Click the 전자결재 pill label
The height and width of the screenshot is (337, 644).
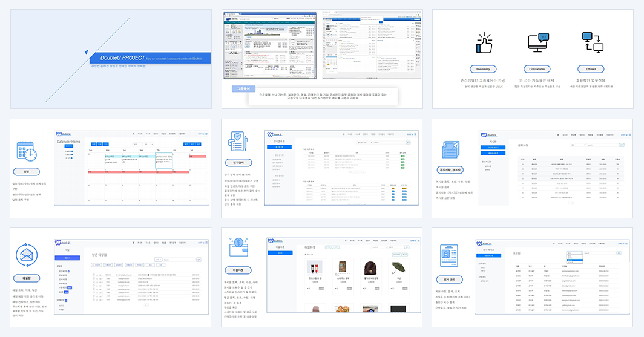[x=238, y=163]
